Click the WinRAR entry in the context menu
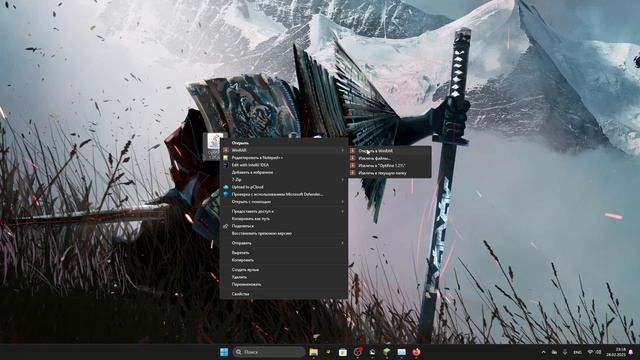640x360 pixels. pyautogui.click(x=284, y=150)
